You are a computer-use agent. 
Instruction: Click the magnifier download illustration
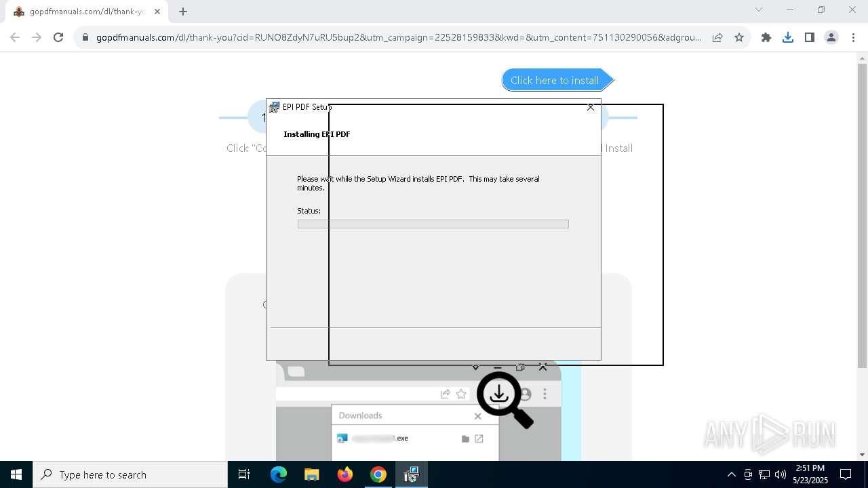(x=505, y=400)
